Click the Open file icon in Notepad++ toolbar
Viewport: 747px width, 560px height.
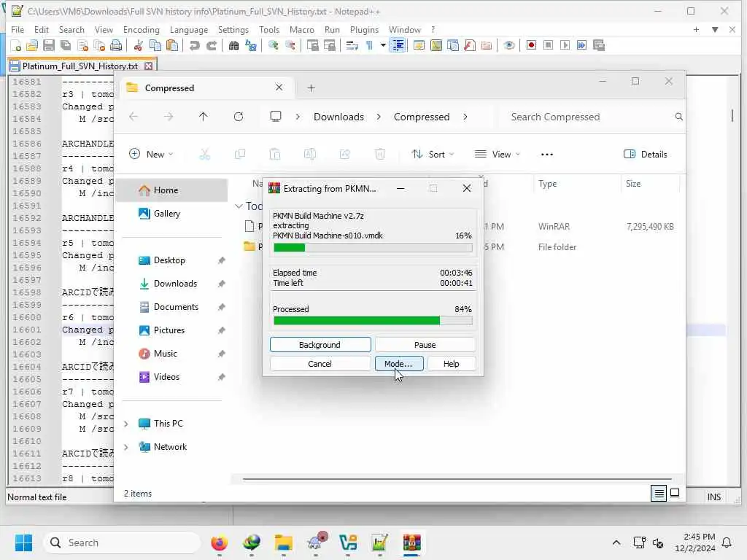(32, 46)
